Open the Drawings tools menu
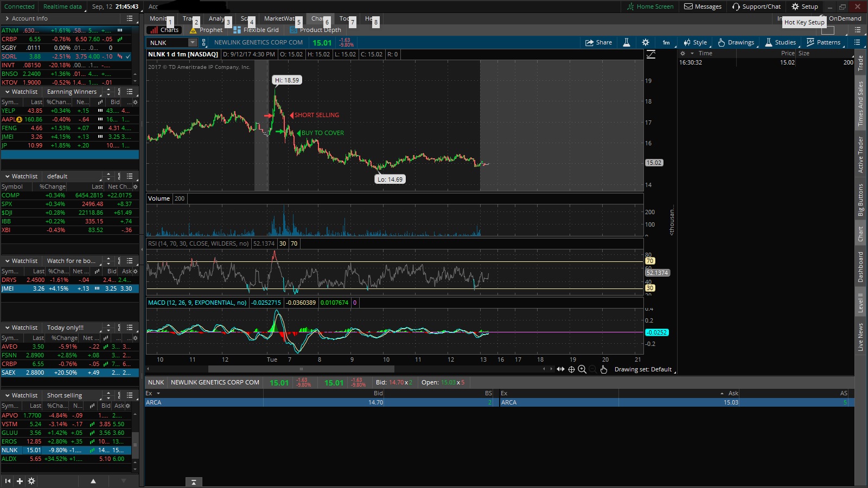Image resolution: width=868 pixels, height=488 pixels. [736, 42]
